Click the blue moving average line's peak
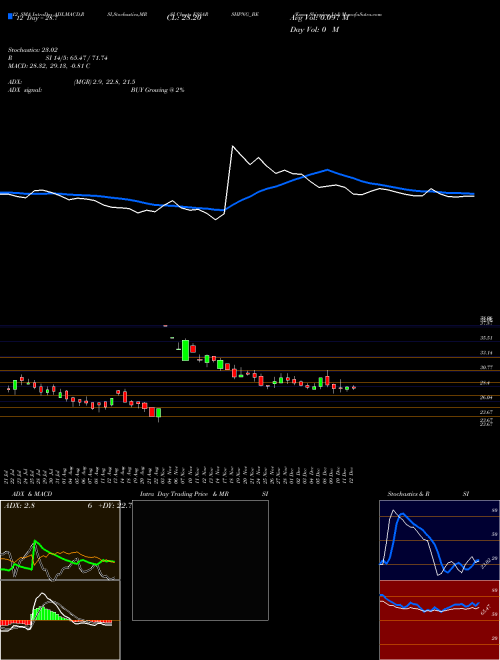Screen dimensions: 500x660 (327, 170)
